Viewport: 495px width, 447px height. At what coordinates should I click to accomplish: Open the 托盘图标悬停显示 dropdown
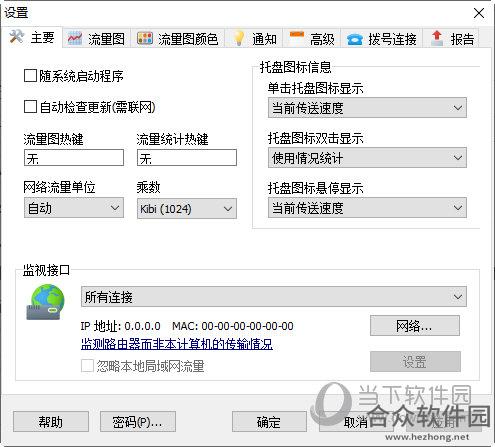(367, 207)
